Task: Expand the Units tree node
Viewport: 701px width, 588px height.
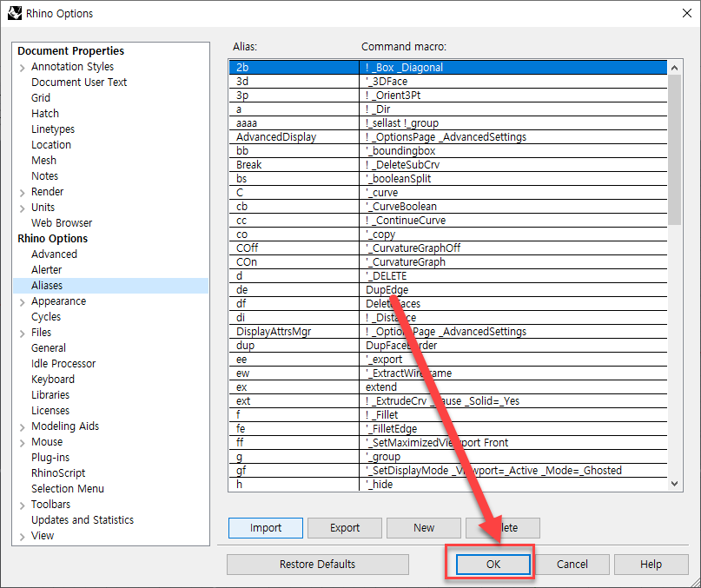Action: 22,209
